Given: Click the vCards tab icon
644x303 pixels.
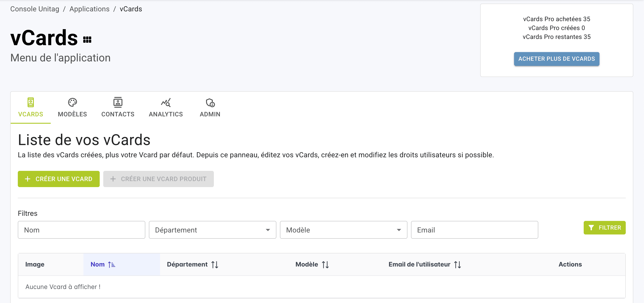Looking at the screenshot, I should pyautogui.click(x=30, y=102).
